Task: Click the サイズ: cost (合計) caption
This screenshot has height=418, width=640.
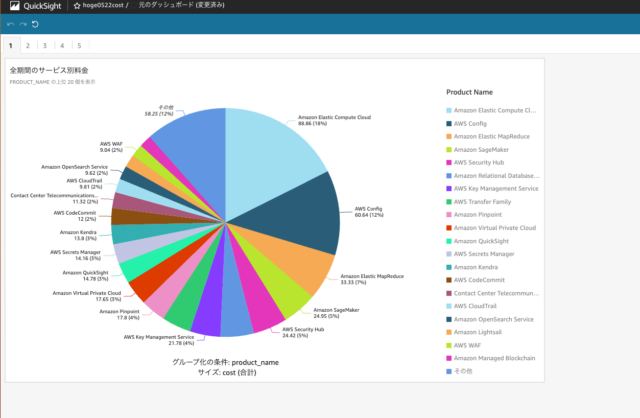Action: point(227,372)
